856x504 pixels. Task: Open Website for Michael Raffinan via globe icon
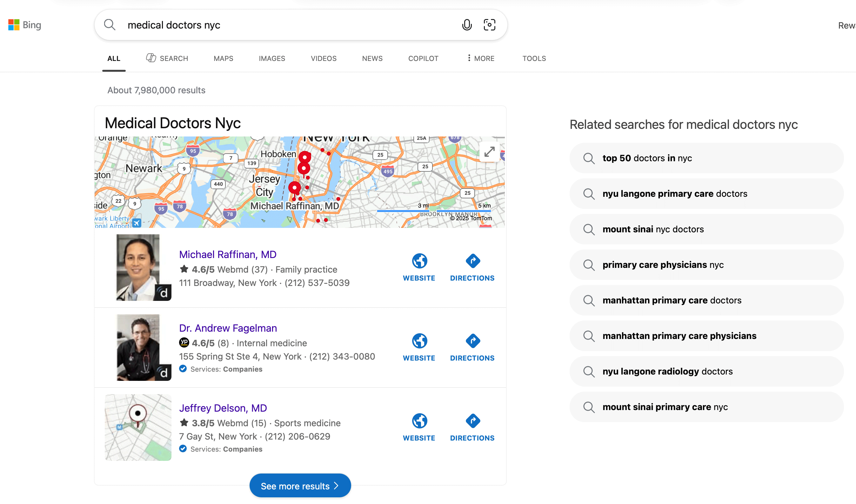point(419,261)
